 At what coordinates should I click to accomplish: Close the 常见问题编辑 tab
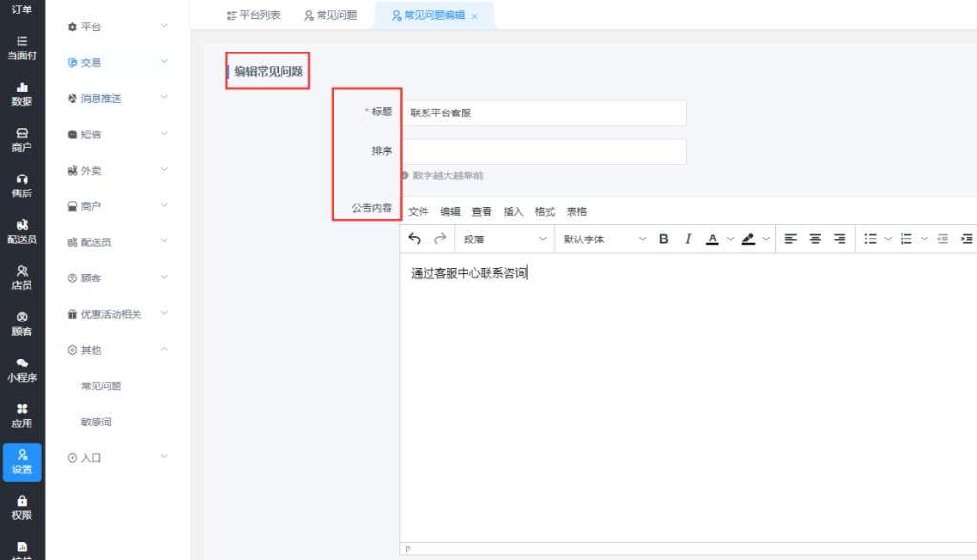(474, 17)
